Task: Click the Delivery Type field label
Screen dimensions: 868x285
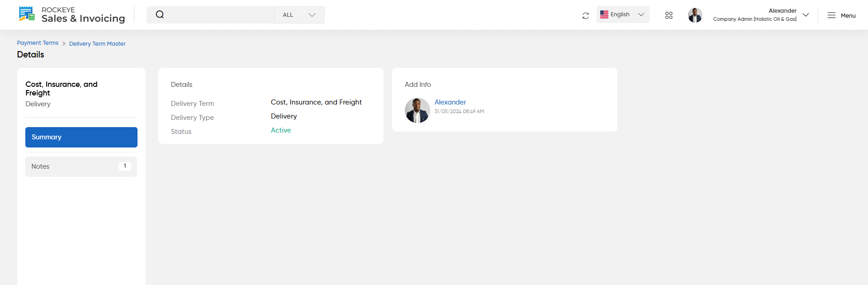Action: [192, 118]
